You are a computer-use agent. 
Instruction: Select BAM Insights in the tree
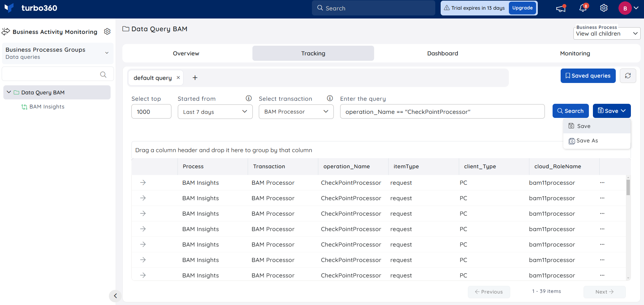coord(47,107)
